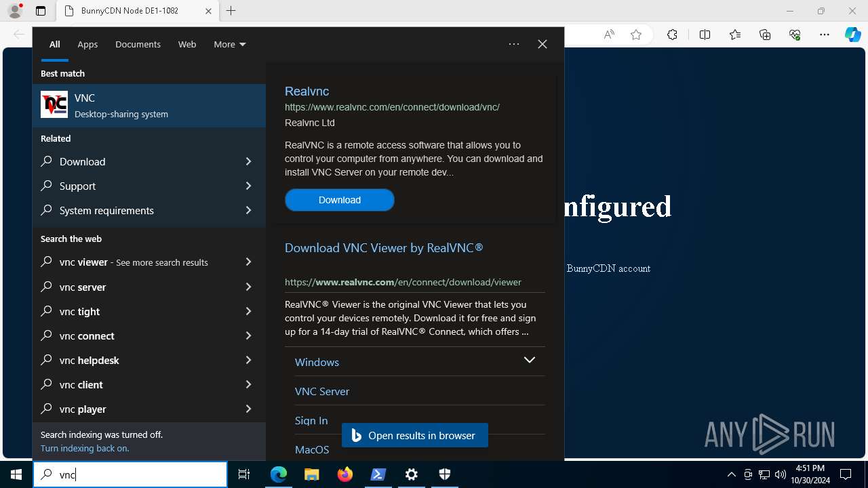Open Browser essentials heart icon
This screenshot has height=488, width=868.
[x=795, y=35]
